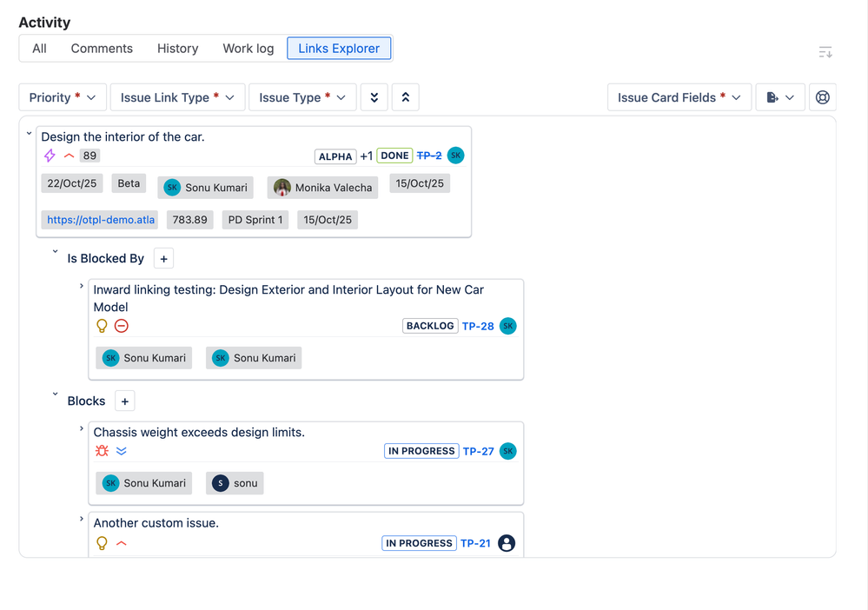Viewport: 868px width, 610px height.
Task: Click the red bug icon on TP-27
Action: tap(102, 451)
